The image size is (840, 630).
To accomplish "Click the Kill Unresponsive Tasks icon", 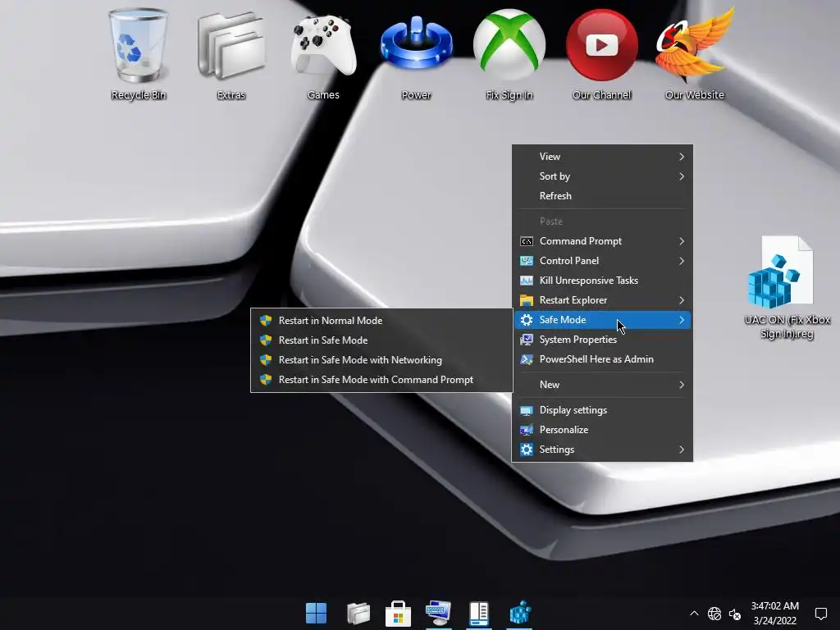I will (x=527, y=281).
